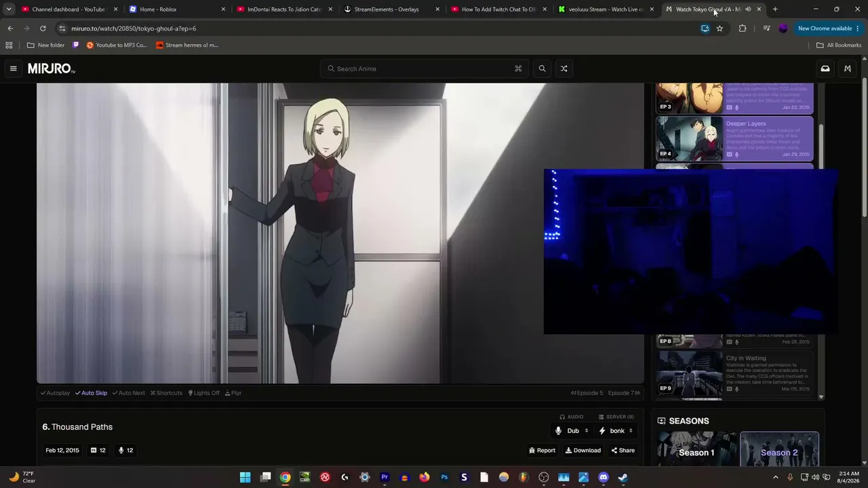
Task: Open the Dub audio dropdown
Action: click(572, 431)
